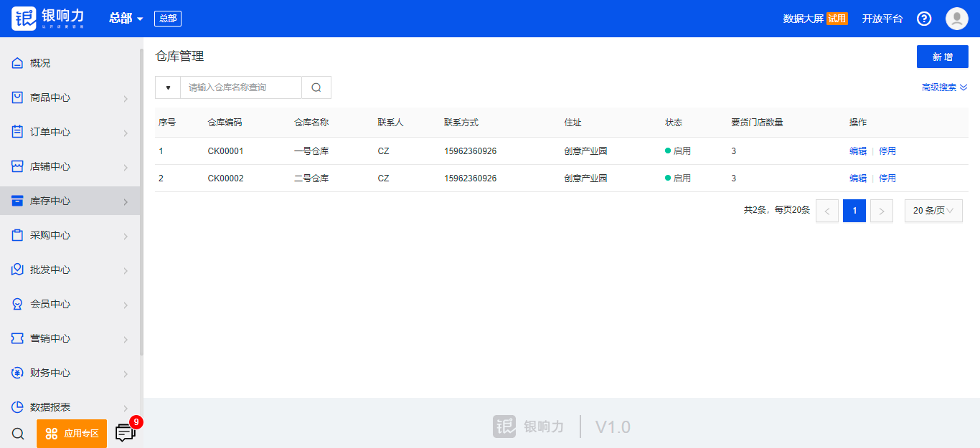
Task: Click the warehouse name search input field
Action: click(240, 87)
